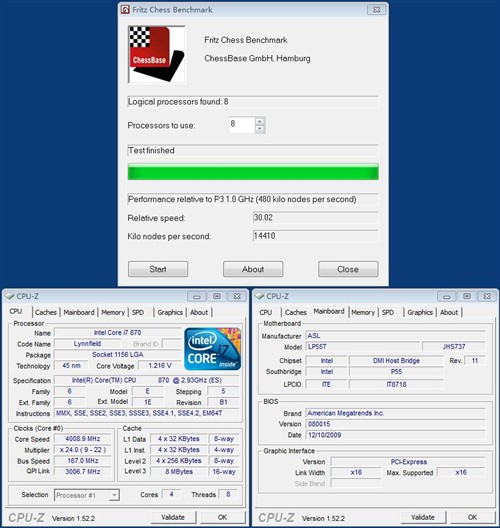Image resolution: width=500 pixels, height=528 pixels.
Task: Select the Link Width x16 value
Action: click(x=356, y=472)
